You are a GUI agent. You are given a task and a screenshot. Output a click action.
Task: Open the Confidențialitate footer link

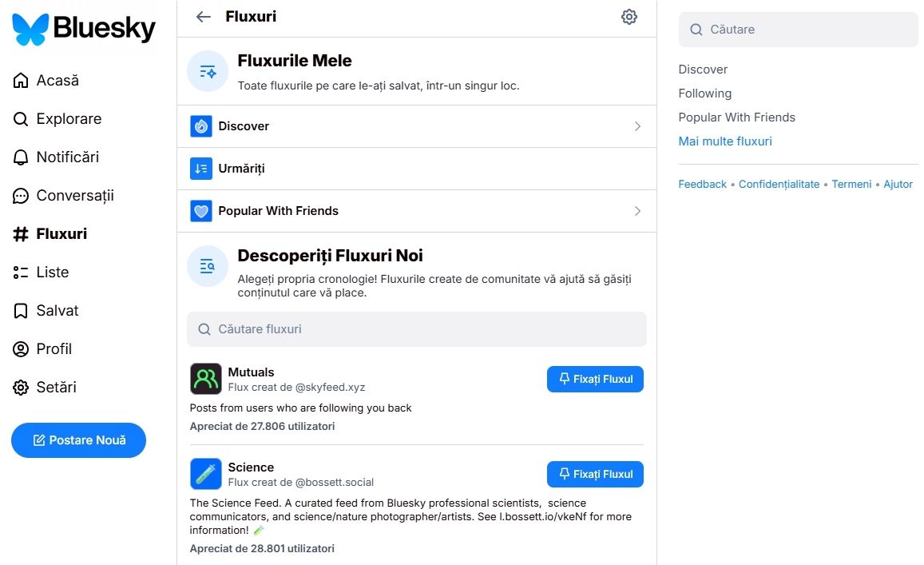pos(779,185)
